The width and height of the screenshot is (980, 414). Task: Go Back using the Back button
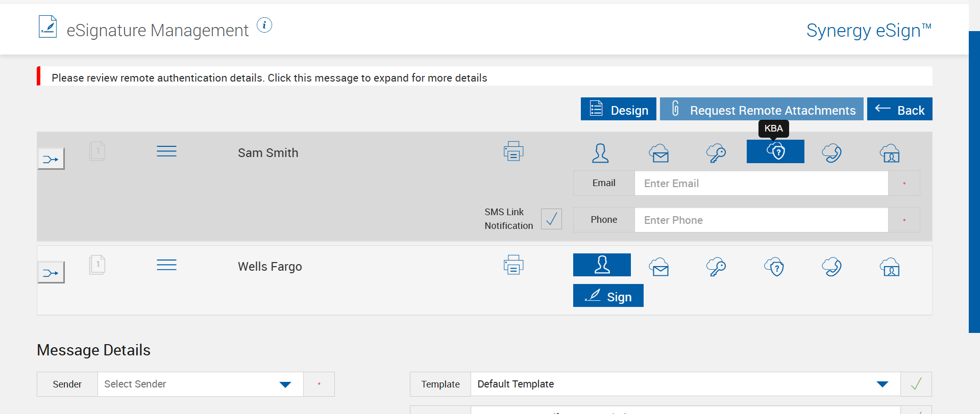pos(899,110)
